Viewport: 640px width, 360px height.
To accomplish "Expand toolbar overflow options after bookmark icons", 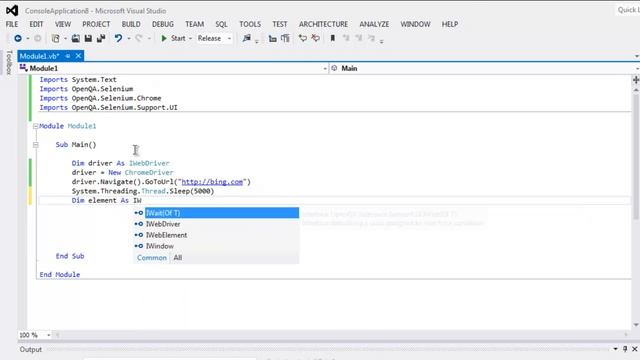I will tap(382, 41).
